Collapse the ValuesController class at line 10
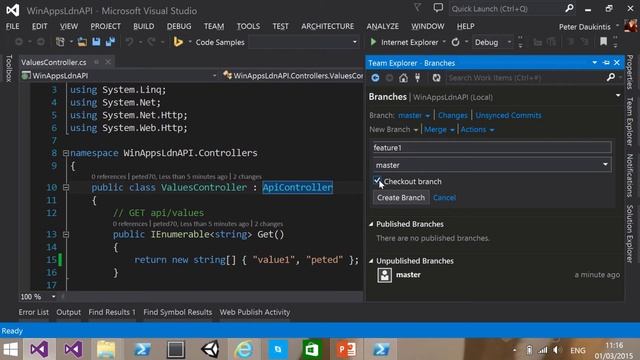 [x=66, y=187]
